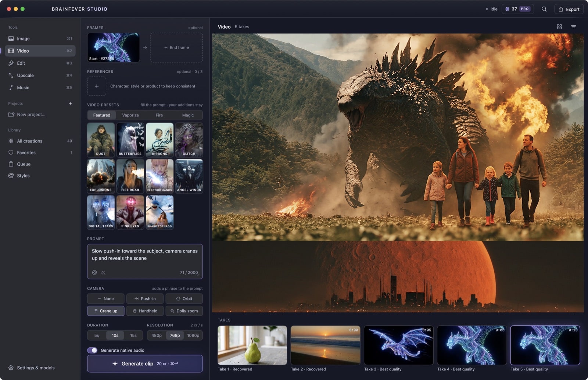Click into the prompt text field
The image size is (588, 380).
click(145, 261)
